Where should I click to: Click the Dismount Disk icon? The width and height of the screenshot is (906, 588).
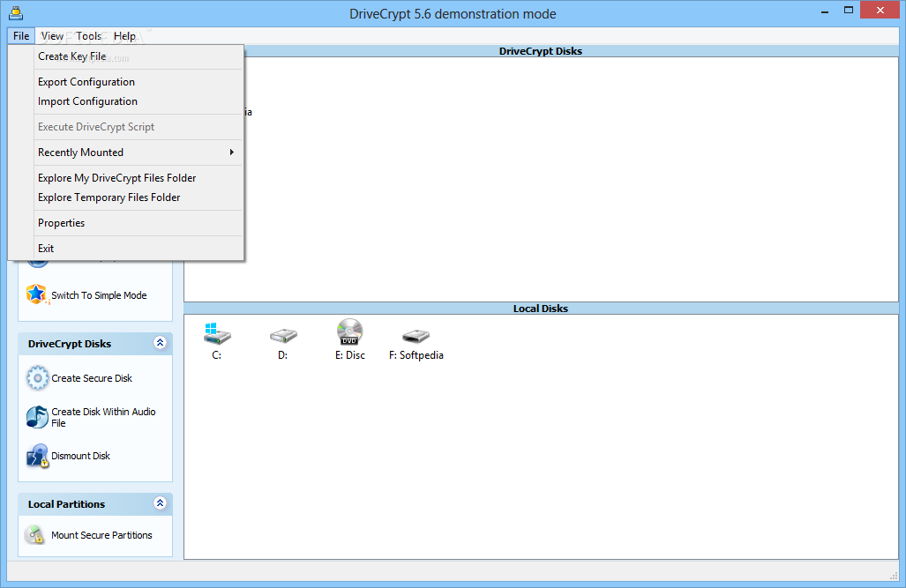pyautogui.click(x=37, y=456)
